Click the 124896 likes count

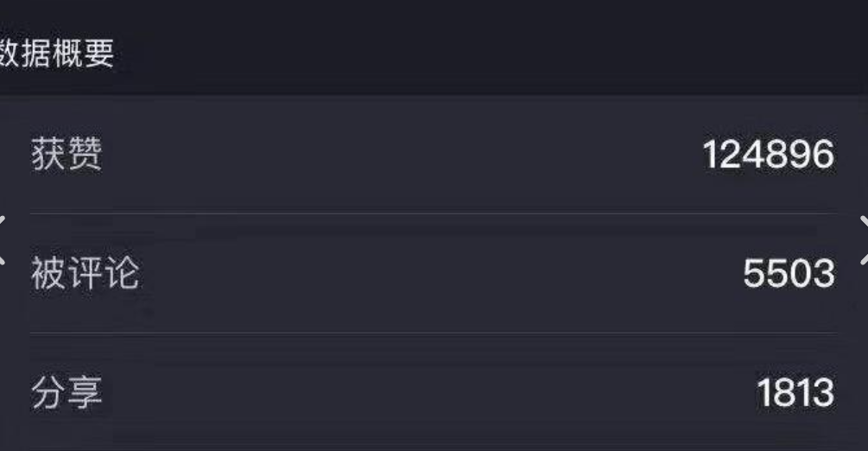point(769,154)
